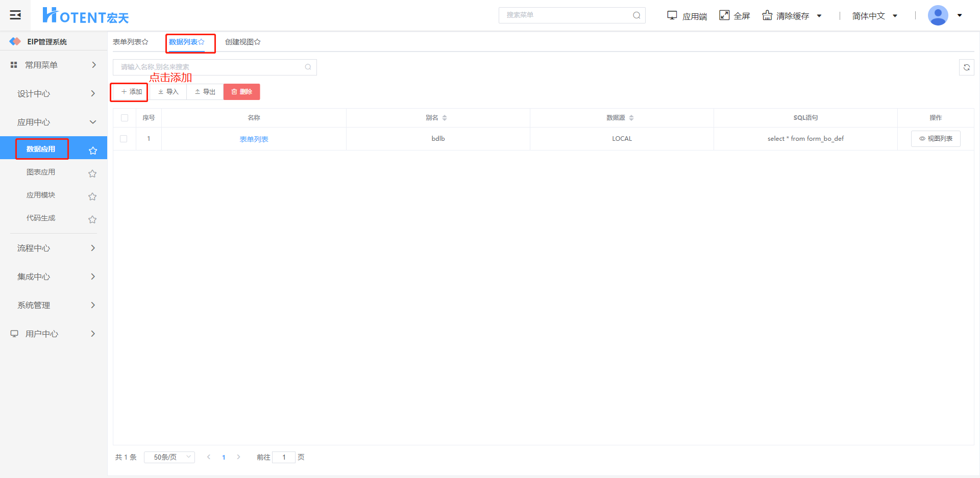The image size is (980, 478).
Task: Click the 导出 button
Action: coord(205,92)
